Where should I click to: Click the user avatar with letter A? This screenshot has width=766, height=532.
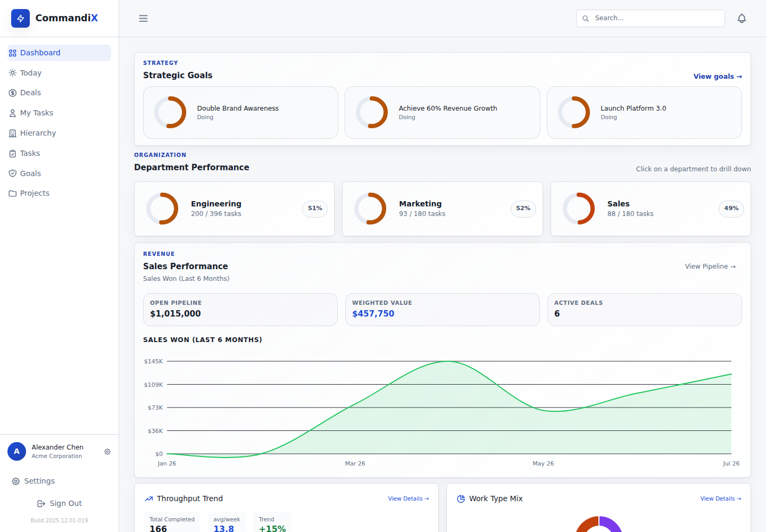(16, 451)
